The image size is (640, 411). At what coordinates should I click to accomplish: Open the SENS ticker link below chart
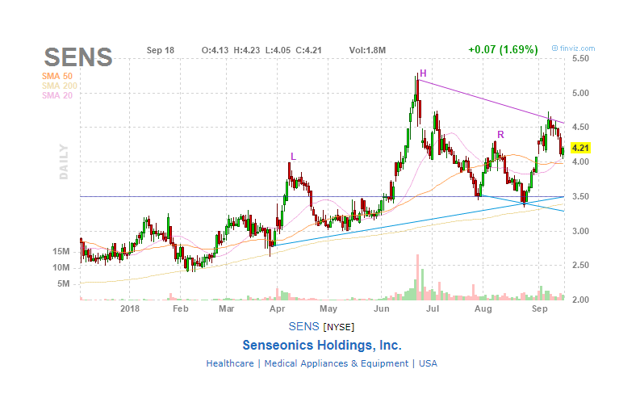coord(304,327)
